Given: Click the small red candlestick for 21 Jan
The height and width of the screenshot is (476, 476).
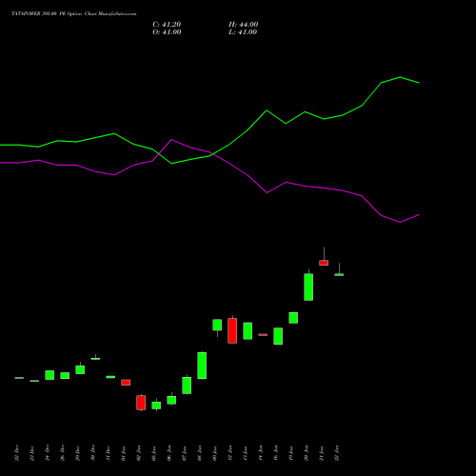Looking at the screenshot, I should pyautogui.click(x=324, y=263).
